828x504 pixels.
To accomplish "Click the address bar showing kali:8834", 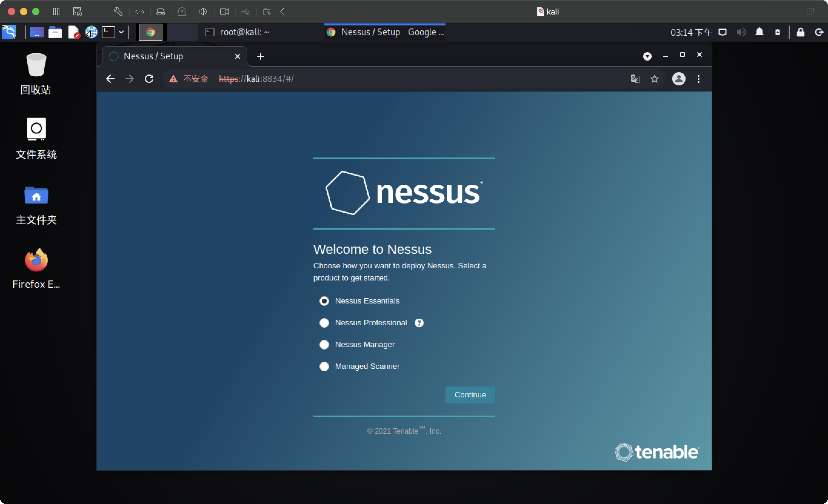I will click(x=403, y=79).
